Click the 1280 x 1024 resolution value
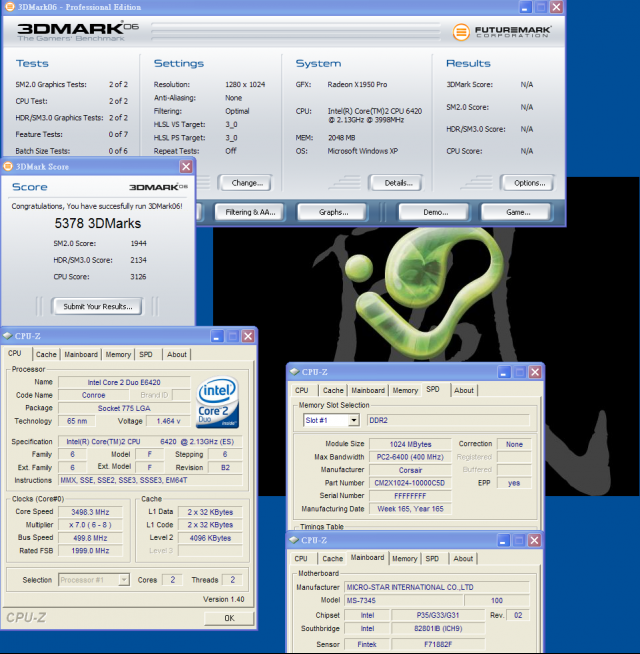 tap(245, 84)
